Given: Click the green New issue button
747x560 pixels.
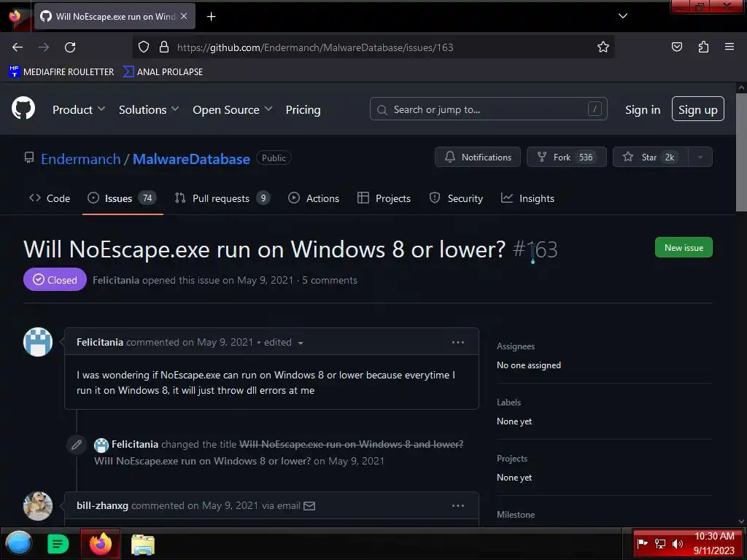Looking at the screenshot, I should [x=684, y=247].
